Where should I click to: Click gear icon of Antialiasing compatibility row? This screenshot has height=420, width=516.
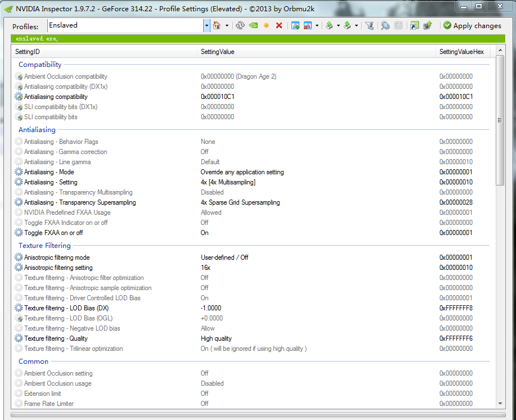pos(19,97)
